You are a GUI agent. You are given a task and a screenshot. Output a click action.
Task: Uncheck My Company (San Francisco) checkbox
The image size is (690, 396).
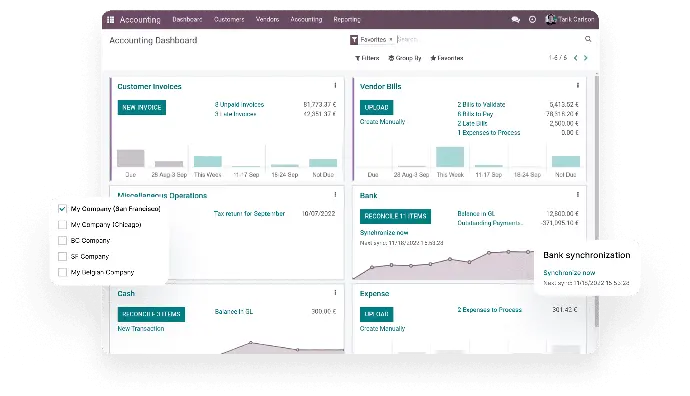tap(62, 209)
